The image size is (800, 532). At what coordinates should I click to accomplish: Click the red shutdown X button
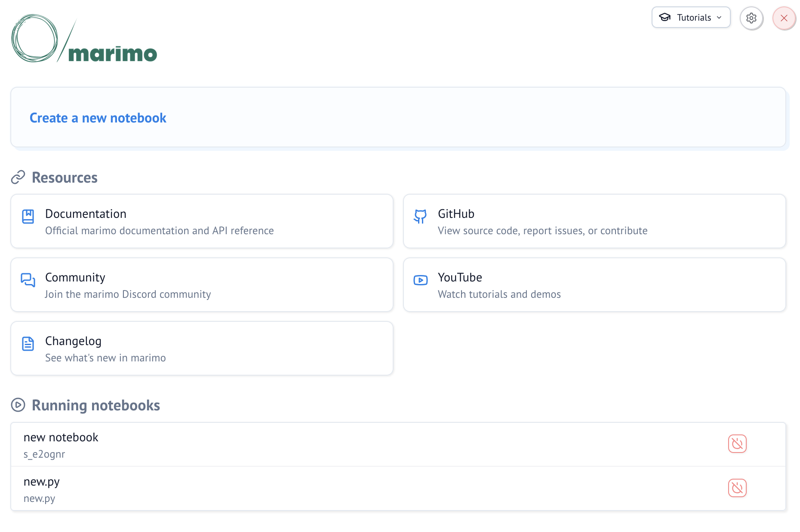[784, 18]
